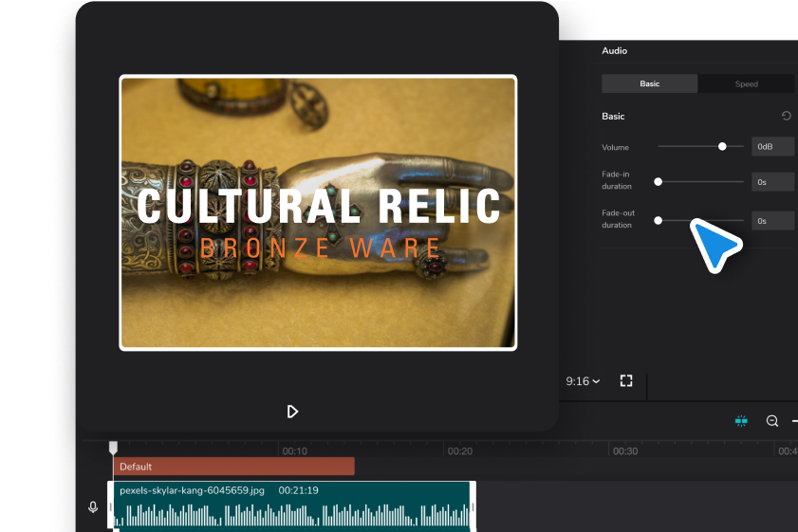Click the Fade-in duration 0s field
This screenshot has width=798, height=532.
click(x=773, y=181)
